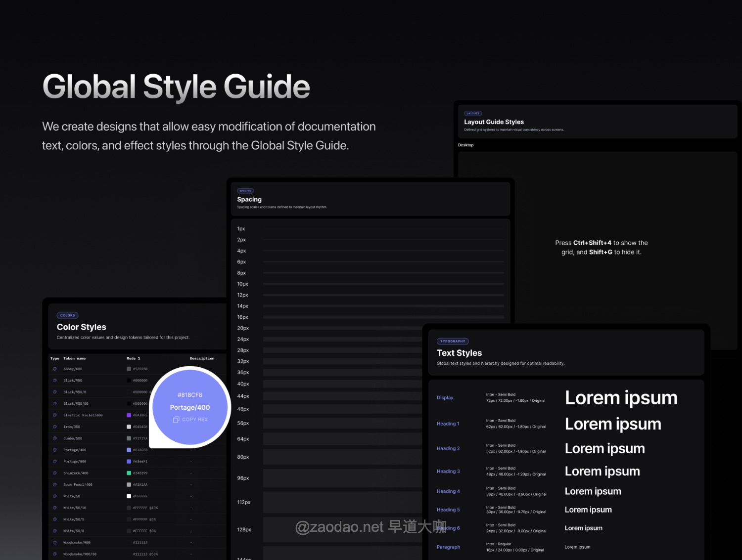Click the type icon for Electric Violet/600
This screenshot has height=560, width=742.
[x=55, y=415]
